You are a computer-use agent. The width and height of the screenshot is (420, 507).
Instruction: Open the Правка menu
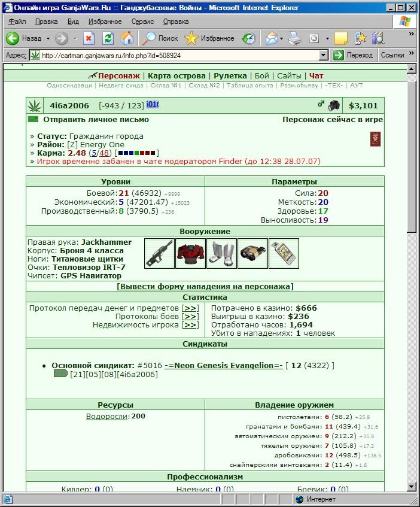pos(47,22)
